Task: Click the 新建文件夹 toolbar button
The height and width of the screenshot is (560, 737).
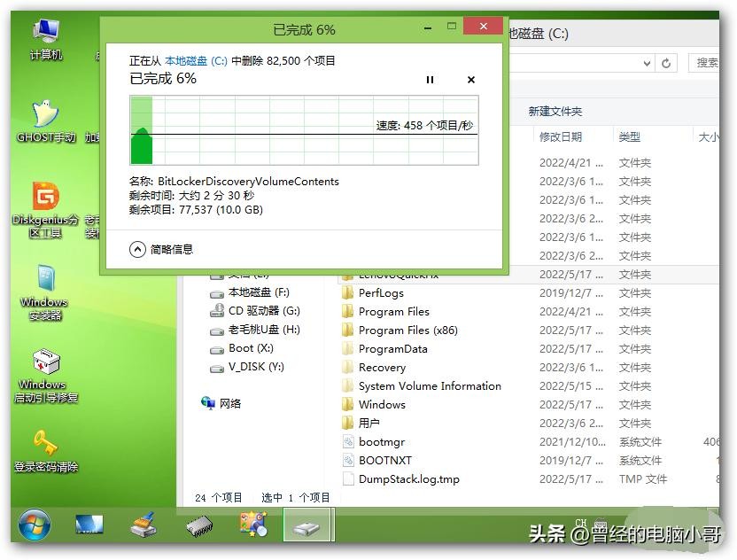Action: pos(555,112)
